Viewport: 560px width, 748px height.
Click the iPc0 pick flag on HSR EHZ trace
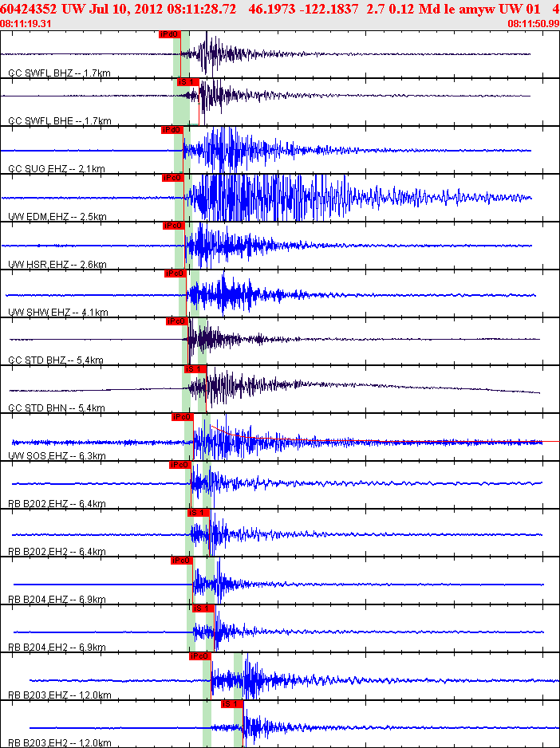174,226
